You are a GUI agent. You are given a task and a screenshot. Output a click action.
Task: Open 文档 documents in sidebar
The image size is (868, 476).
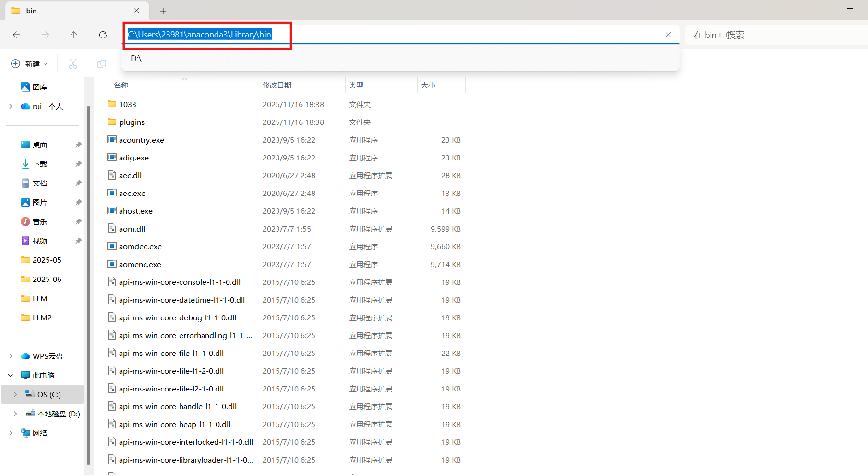click(34, 183)
